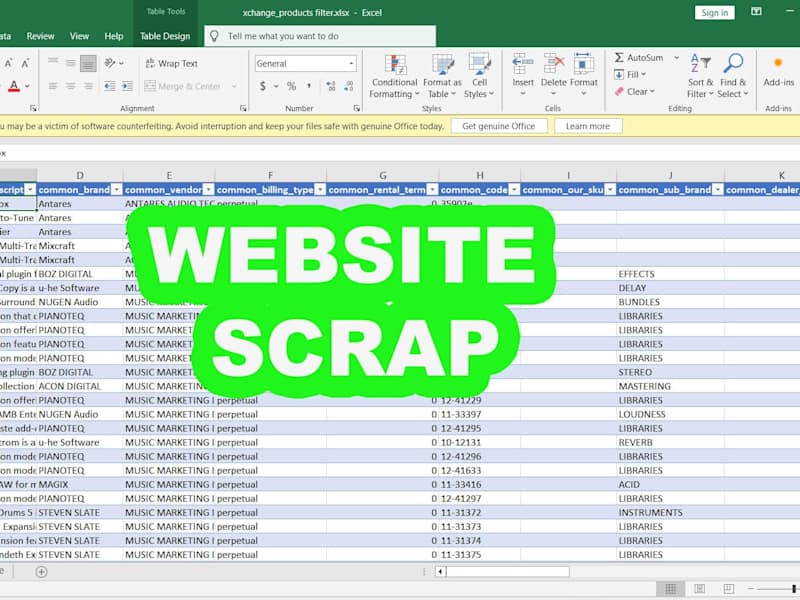Apply accounting dollar number format

pos(263,86)
